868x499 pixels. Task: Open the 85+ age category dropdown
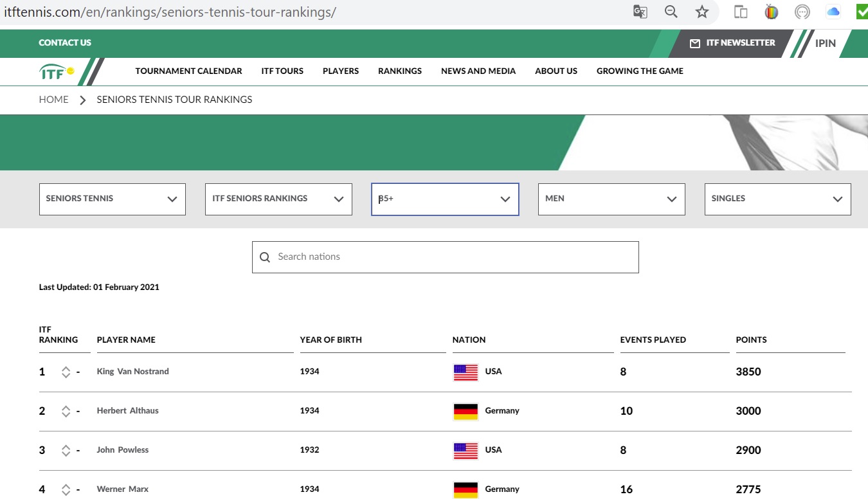pos(445,199)
